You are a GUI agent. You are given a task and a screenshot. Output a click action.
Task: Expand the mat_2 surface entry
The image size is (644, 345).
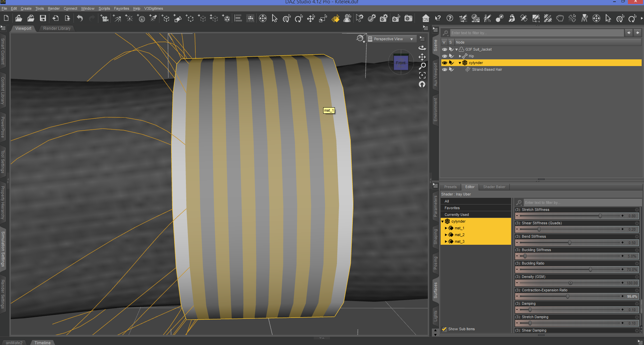(x=446, y=235)
